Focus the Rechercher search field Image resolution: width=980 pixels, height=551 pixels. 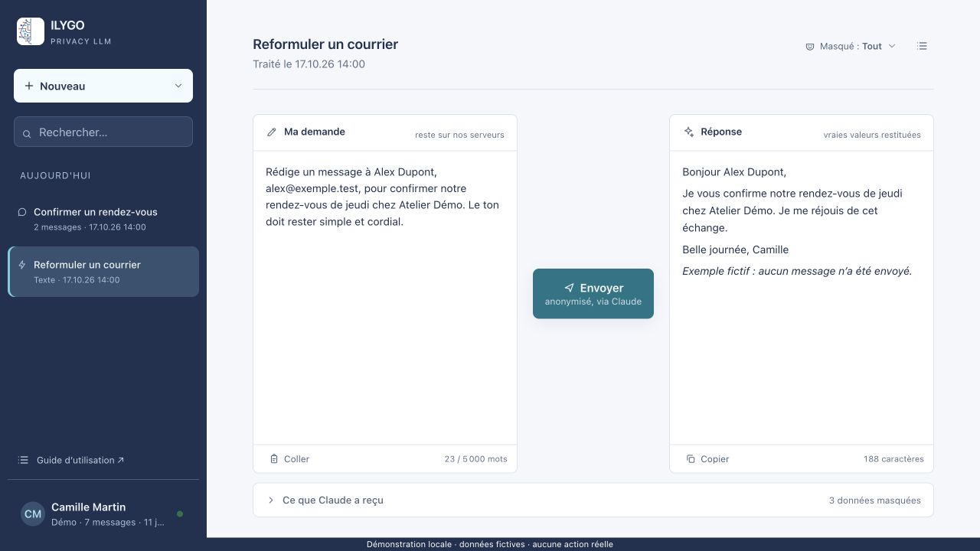(x=103, y=132)
